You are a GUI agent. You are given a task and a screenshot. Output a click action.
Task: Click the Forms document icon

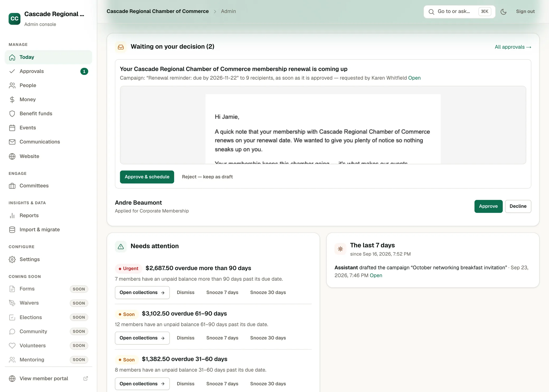tap(12, 289)
